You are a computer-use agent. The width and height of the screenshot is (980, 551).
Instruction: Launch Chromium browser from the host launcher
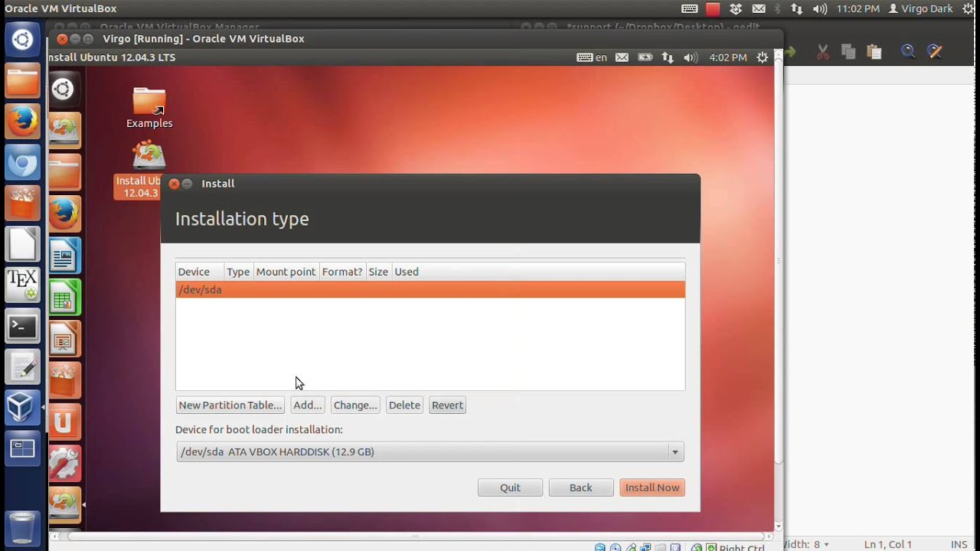coord(22,163)
